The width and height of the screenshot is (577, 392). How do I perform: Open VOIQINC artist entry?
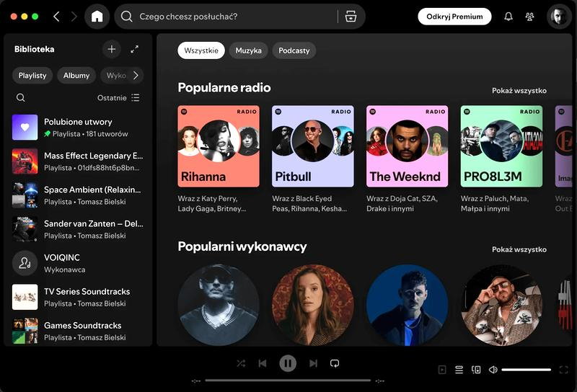78,263
